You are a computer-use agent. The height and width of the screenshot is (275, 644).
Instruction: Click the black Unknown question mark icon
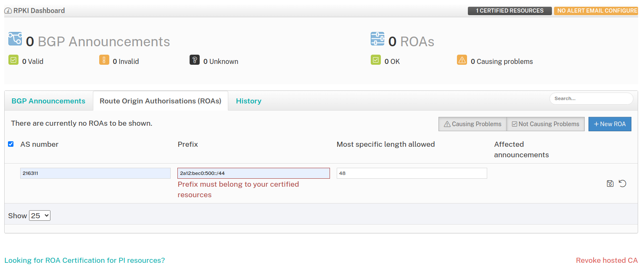pos(195,60)
